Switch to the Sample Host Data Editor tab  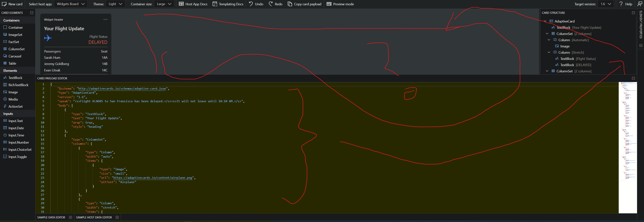(x=94, y=217)
